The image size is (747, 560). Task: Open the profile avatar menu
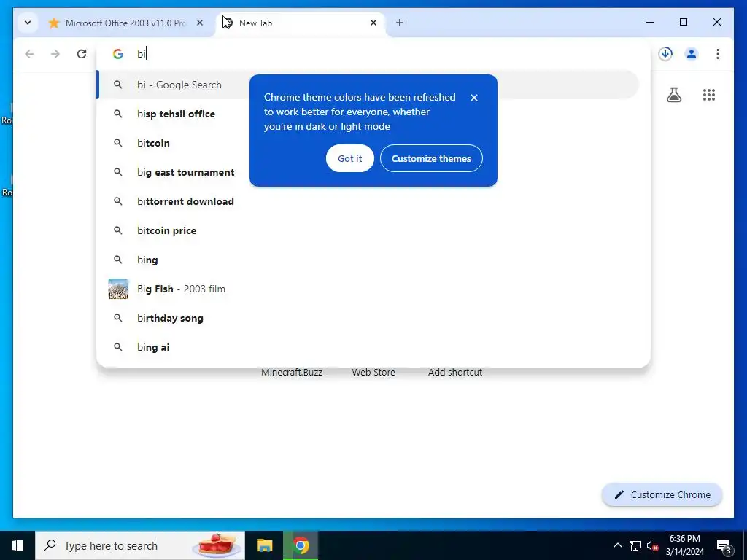pyautogui.click(x=692, y=54)
